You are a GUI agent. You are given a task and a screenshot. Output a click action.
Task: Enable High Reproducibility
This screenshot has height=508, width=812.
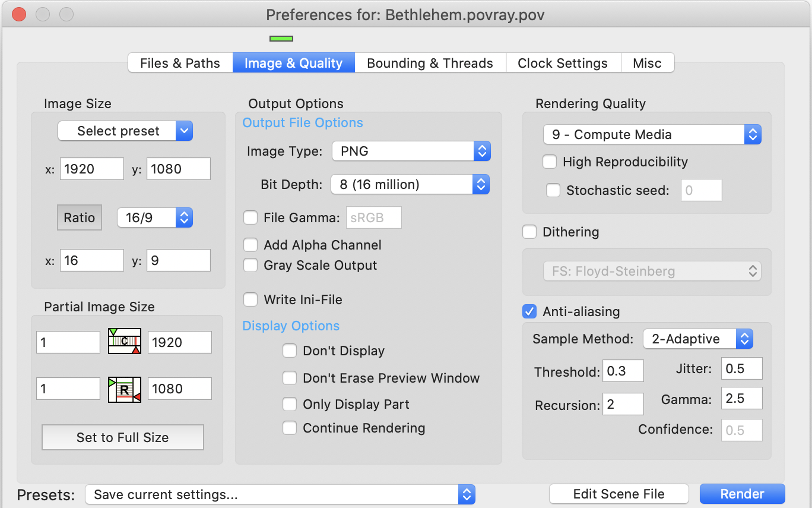coord(550,162)
